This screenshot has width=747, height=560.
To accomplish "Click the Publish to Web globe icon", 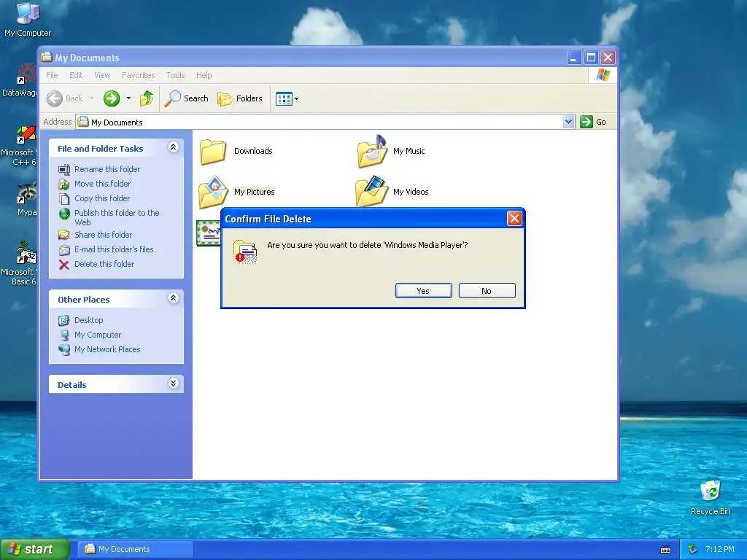I will click(64, 214).
